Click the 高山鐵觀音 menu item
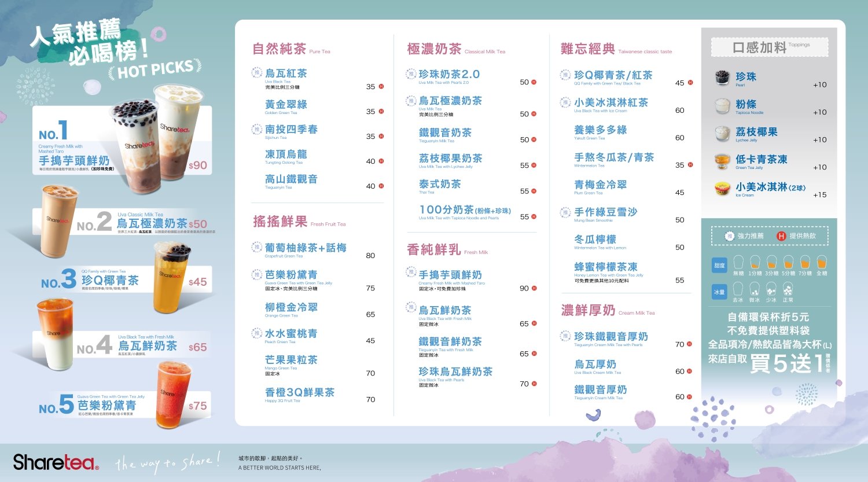The height and width of the screenshot is (482, 868). (x=291, y=182)
